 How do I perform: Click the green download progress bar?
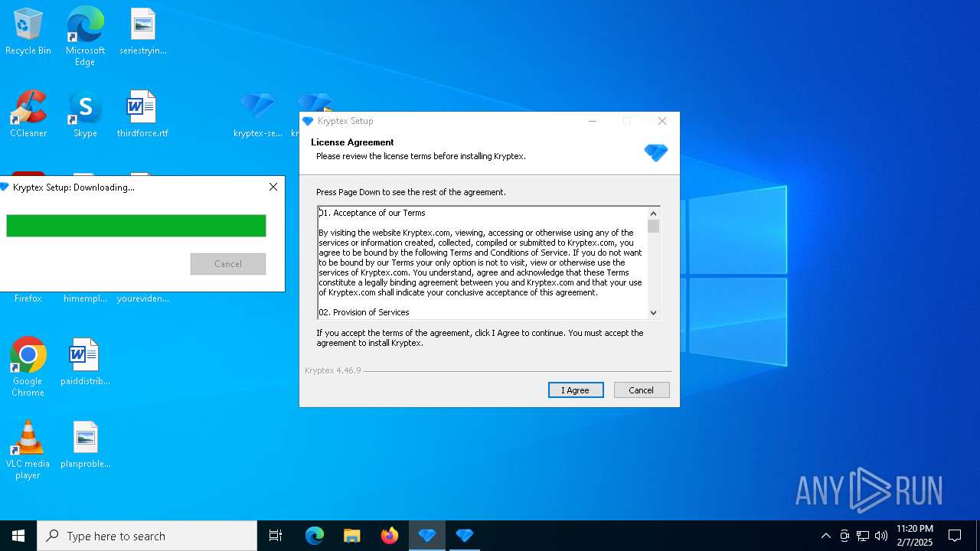136,226
